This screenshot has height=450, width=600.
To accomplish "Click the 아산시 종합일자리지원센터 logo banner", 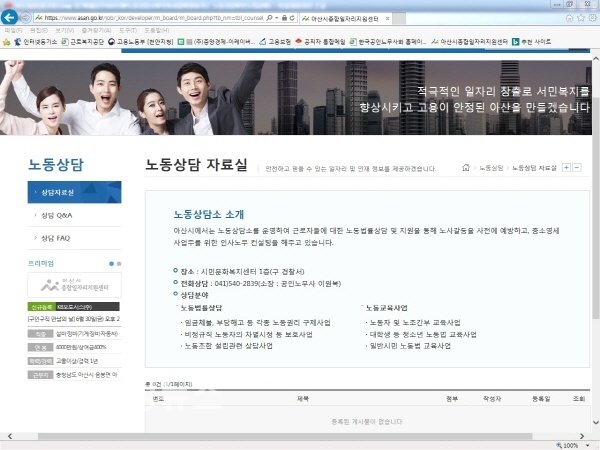I will (73, 287).
